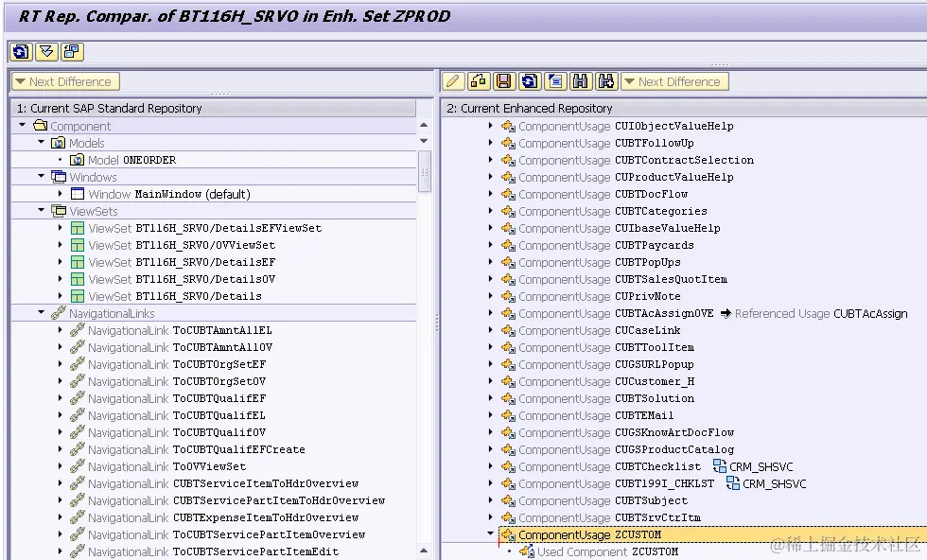
Task: Select ViewSet BT116H_SRVO/DetailsOV
Action: pyautogui.click(x=182, y=279)
